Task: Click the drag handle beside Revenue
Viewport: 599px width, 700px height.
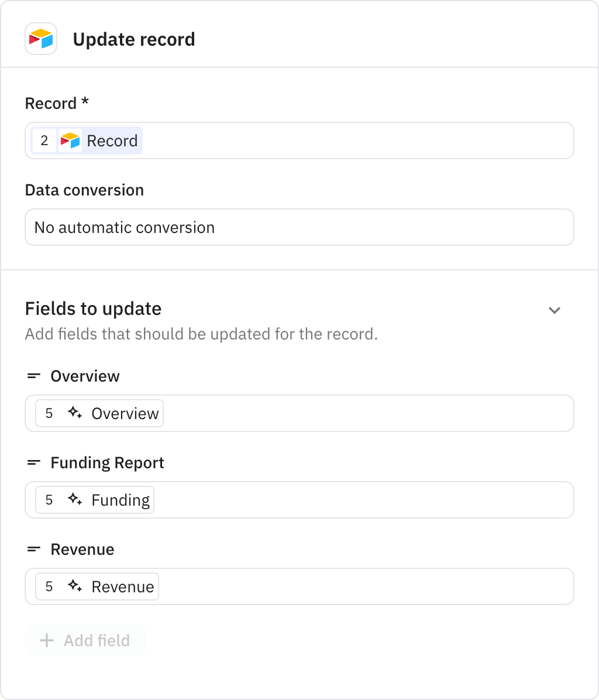Action: 33,549
